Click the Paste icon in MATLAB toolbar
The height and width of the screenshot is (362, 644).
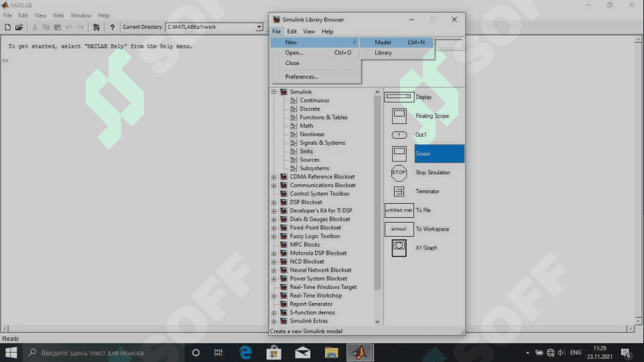58,27
